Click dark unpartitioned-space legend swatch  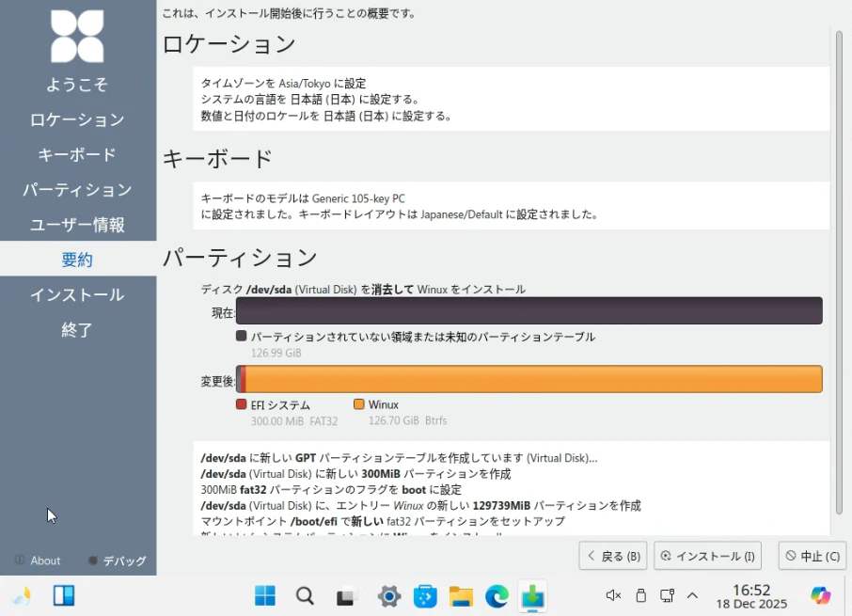[x=242, y=336]
